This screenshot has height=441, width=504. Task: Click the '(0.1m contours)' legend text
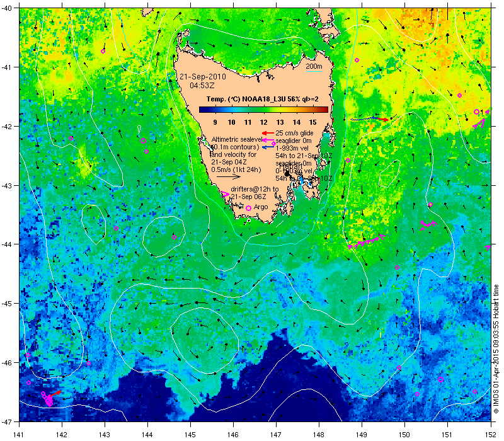click(x=236, y=147)
